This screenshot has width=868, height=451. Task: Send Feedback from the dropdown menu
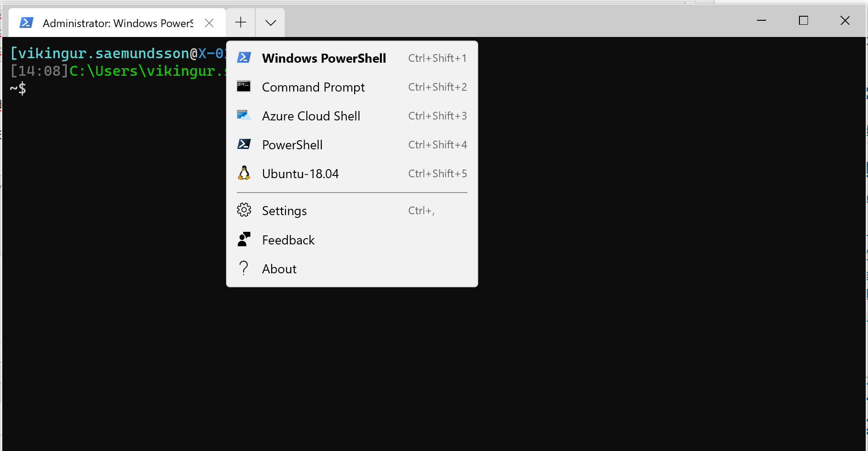coord(288,239)
